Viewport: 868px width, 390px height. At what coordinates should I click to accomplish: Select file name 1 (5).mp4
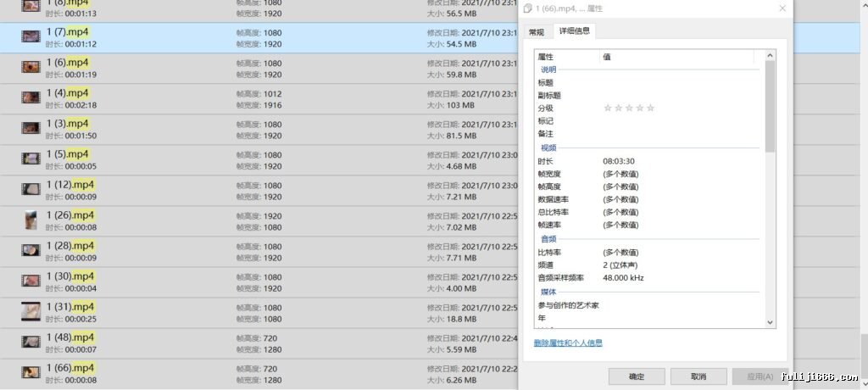(x=68, y=153)
